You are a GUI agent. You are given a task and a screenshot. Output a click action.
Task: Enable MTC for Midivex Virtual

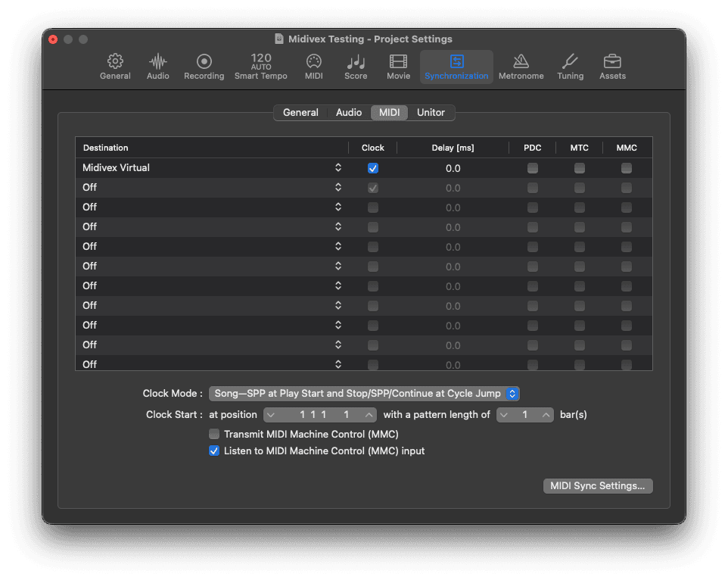coord(580,168)
